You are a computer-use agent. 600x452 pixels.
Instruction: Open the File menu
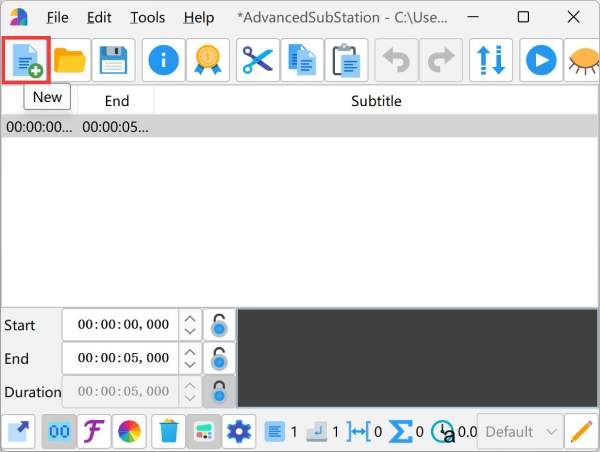click(57, 17)
